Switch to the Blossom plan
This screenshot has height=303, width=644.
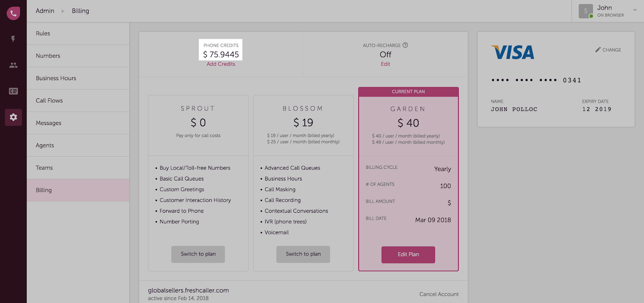[x=303, y=254]
